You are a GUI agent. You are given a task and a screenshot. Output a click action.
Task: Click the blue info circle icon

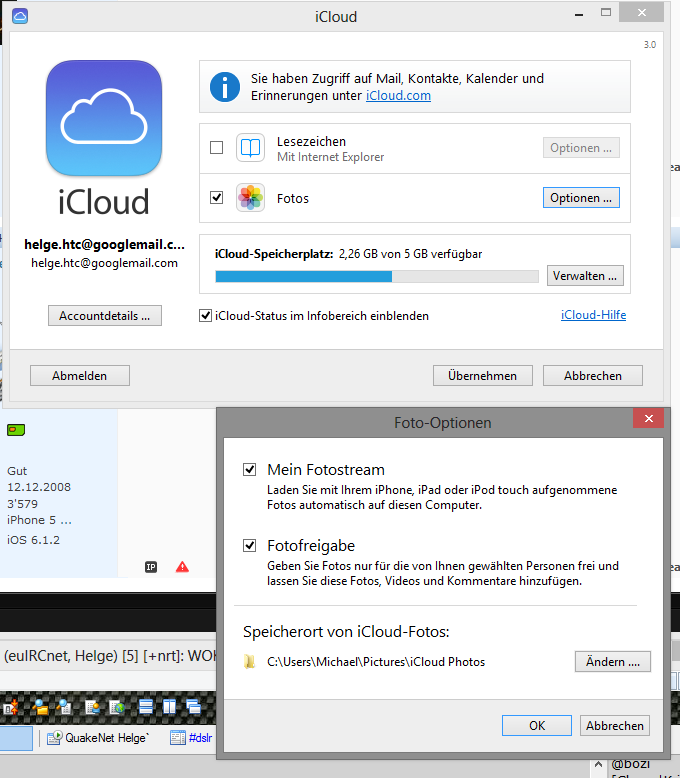pos(225,87)
